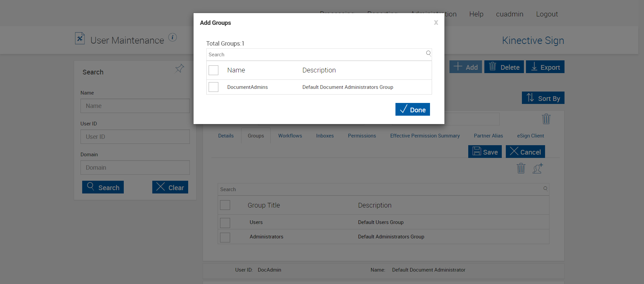The image size is (644, 284).
Task: Switch to the Workflows tab
Action: (290, 136)
